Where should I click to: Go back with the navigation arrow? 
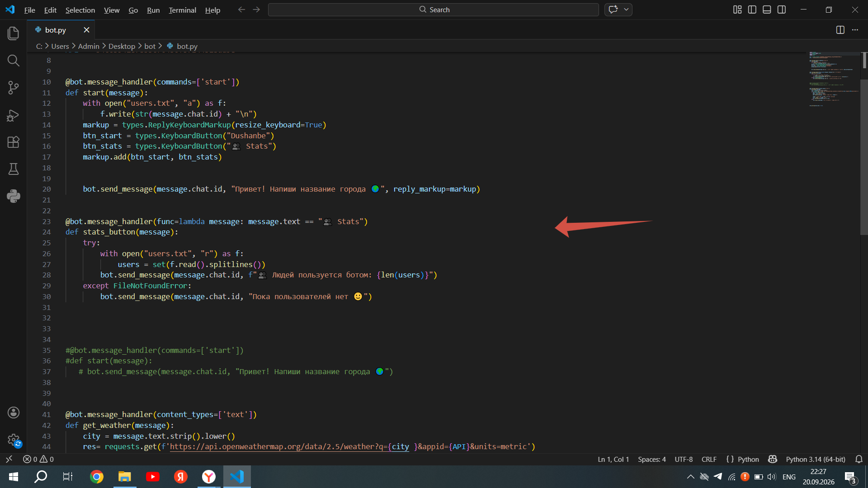click(241, 9)
